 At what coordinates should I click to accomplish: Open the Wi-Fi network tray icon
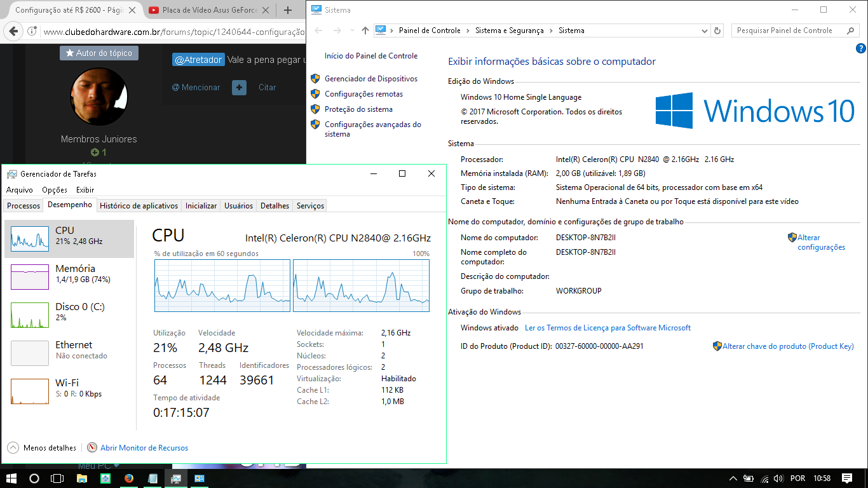coord(764,478)
